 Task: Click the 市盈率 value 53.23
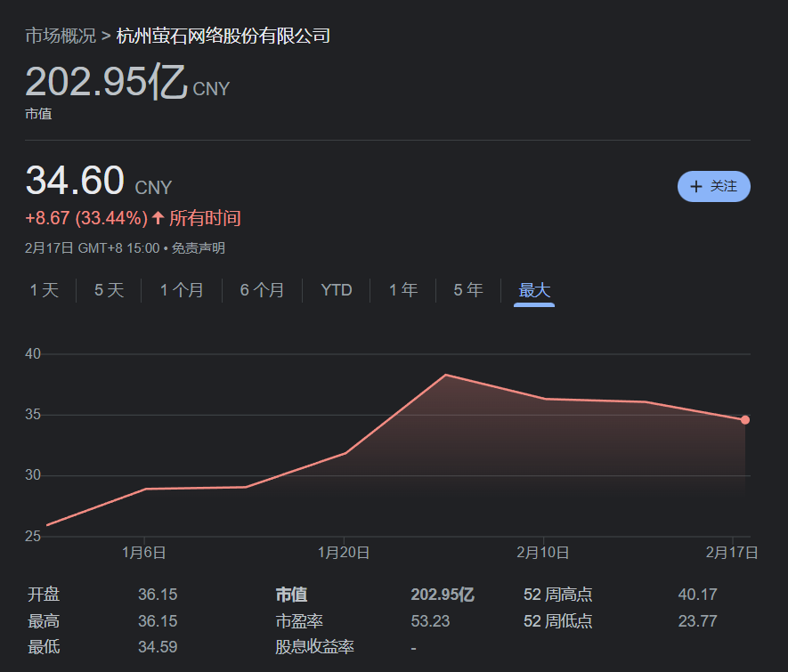(x=430, y=621)
